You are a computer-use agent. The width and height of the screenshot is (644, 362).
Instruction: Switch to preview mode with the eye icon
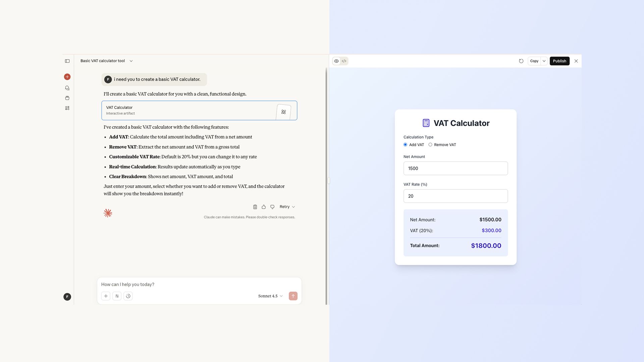[336, 61]
